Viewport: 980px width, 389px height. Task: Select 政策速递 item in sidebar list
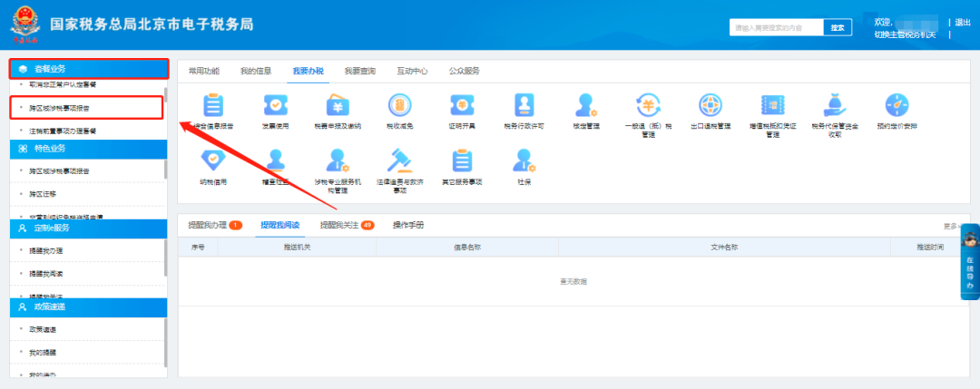(43, 329)
